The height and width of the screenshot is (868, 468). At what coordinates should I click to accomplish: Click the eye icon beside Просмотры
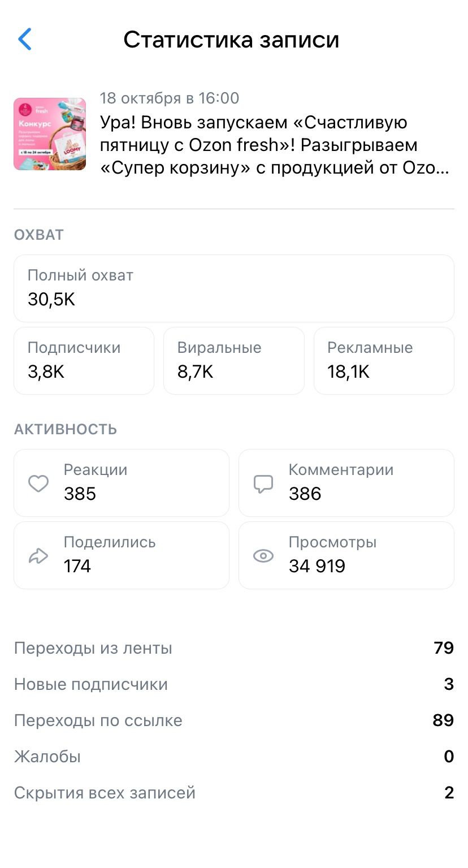(x=263, y=556)
